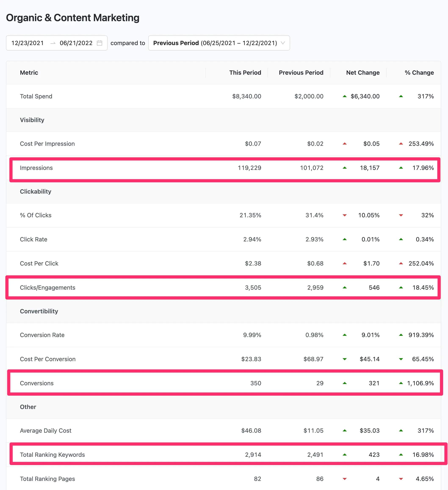Click the % Change column header
The image size is (448, 490).
419,72
